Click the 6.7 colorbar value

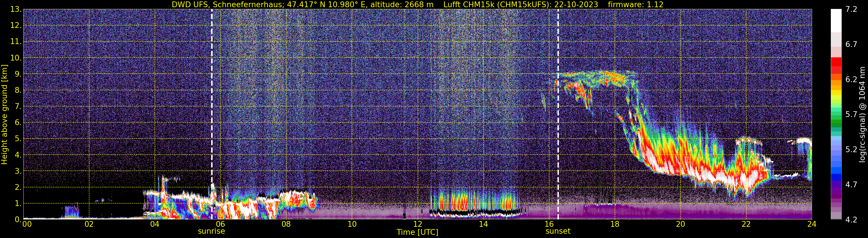tap(851, 44)
